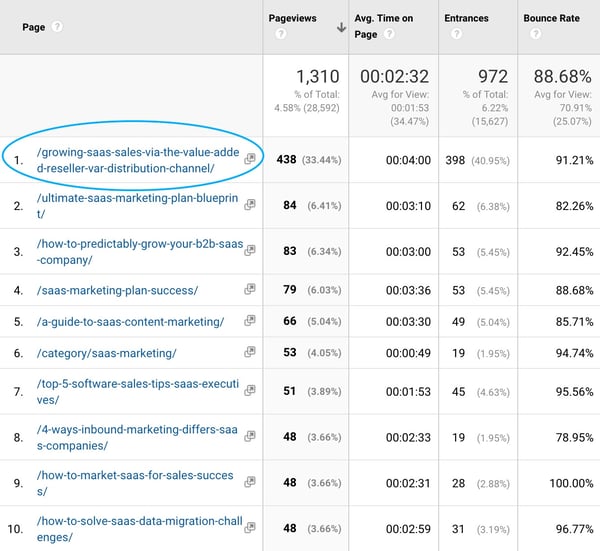Open help icon under Bounce Rate header

[536, 34]
